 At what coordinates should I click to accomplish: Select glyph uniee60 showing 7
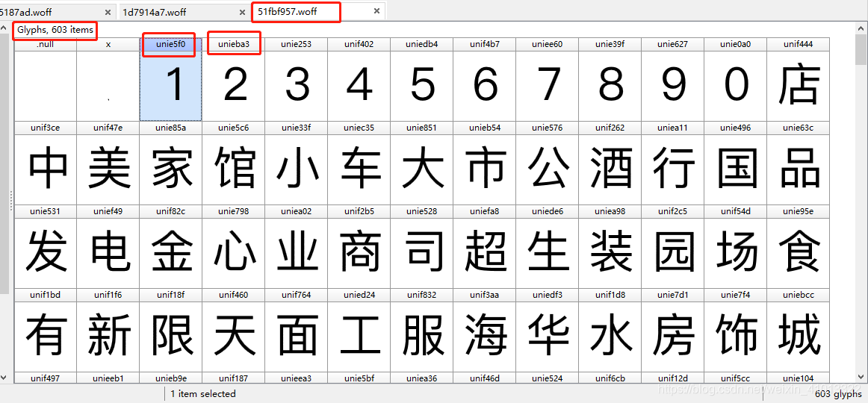pyautogui.click(x=548, y=79)
